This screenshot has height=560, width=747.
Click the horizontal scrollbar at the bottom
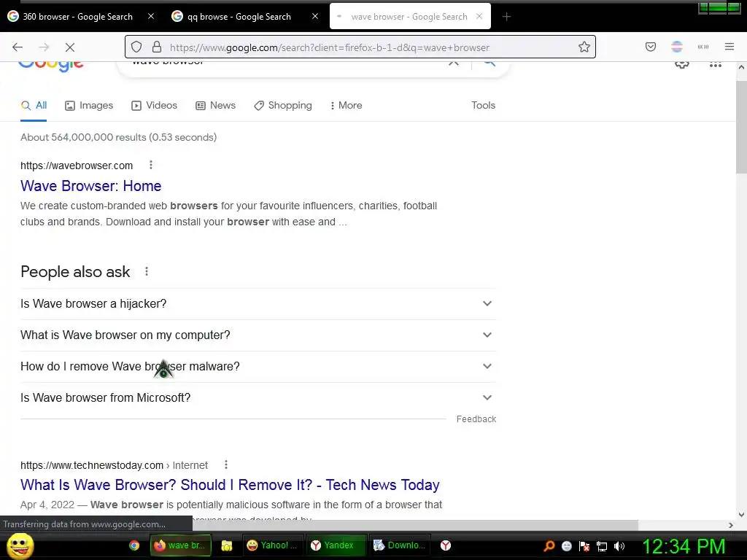[414, 525]
